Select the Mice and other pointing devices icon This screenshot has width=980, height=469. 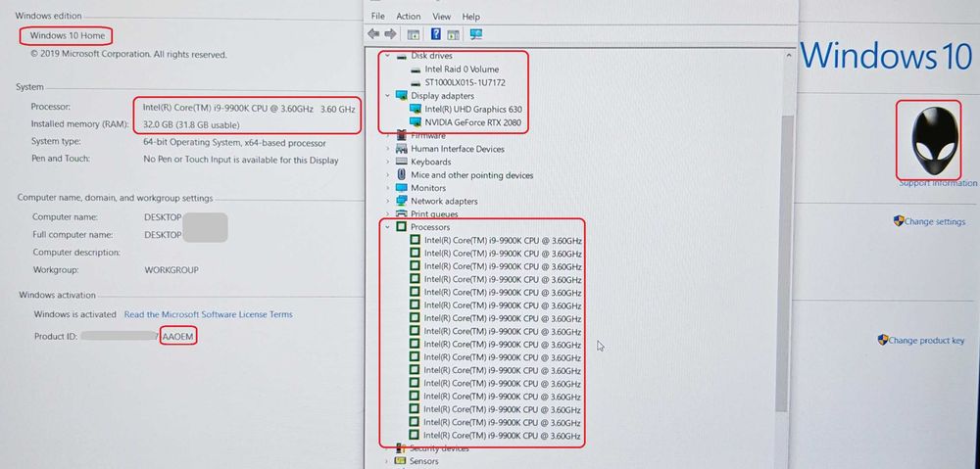pyautogui.click(x=401, y=175)
